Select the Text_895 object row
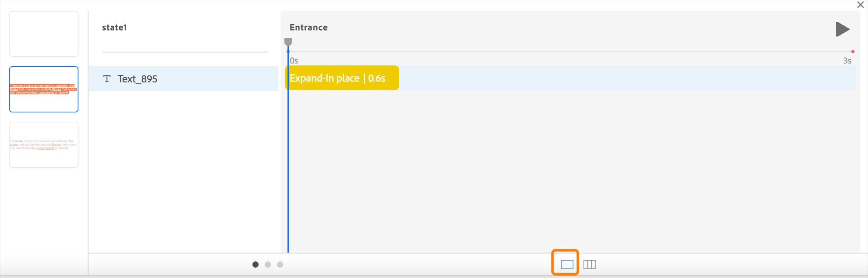The image size is (868, 278). (x=183, y=79)
